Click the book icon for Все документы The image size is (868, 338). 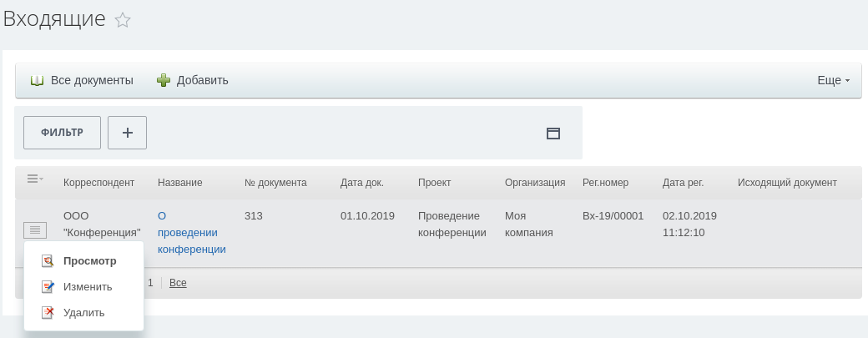pyautogui.click(x=37, y=81)
